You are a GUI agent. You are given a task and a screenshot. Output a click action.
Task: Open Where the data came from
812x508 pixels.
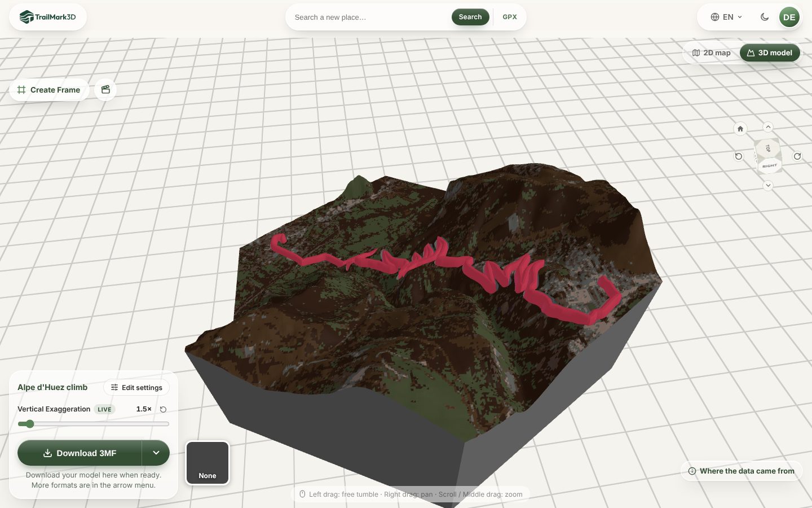tap(742, 471)
